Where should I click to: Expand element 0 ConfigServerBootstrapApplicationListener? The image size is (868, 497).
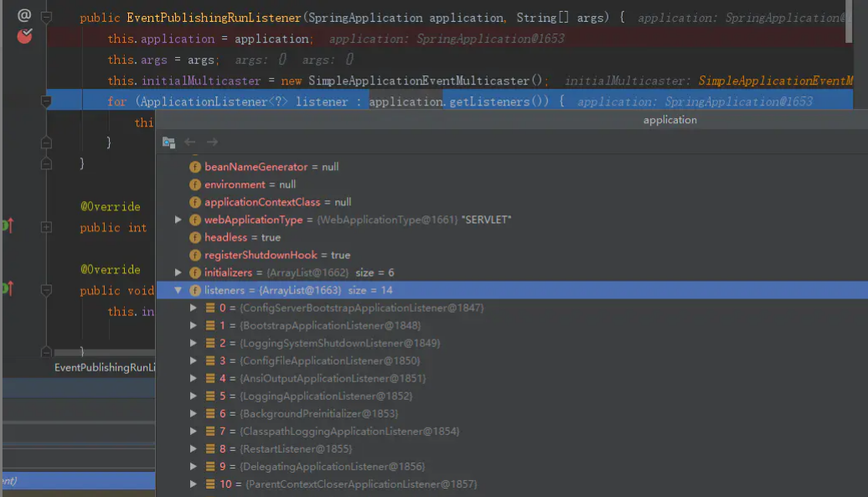click(x=194, y=308)
